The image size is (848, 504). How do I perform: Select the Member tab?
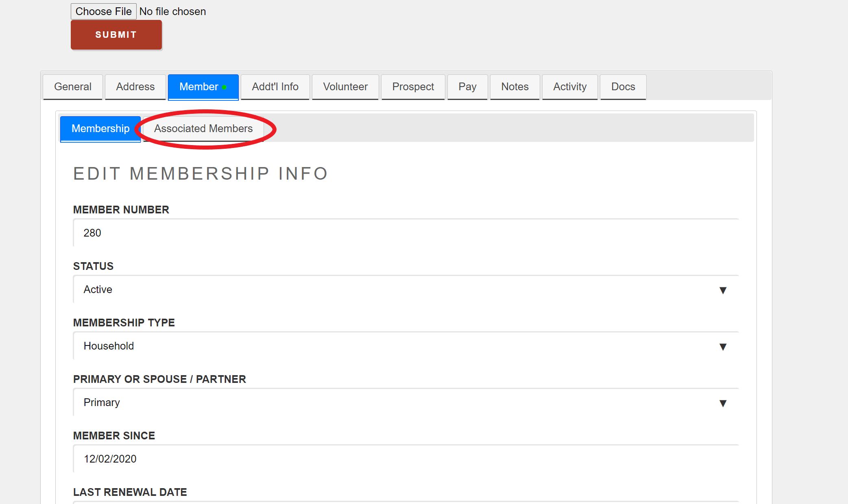tap(203, 87)
